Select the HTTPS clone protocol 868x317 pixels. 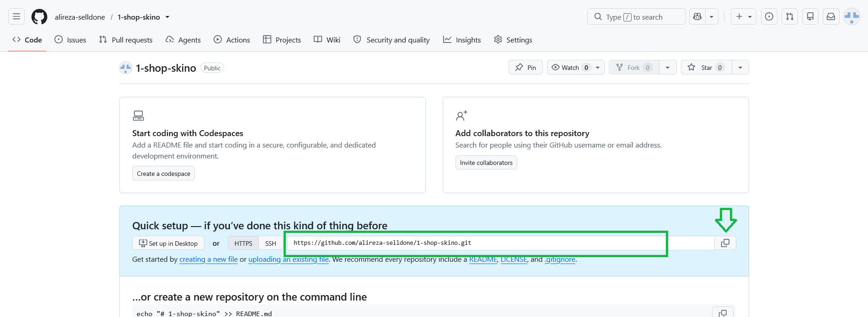[x=243, y=243]
